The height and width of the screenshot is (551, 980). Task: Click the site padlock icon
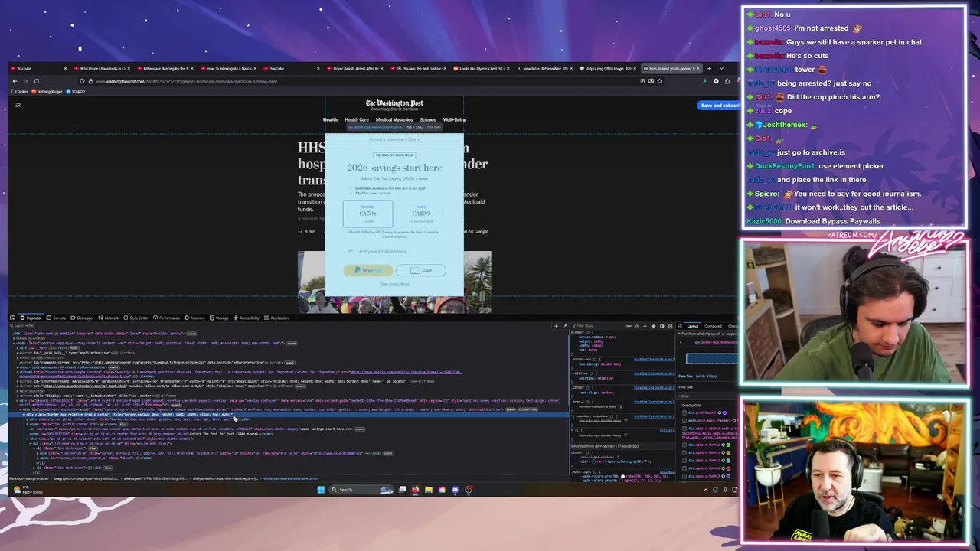click(90, 81)
